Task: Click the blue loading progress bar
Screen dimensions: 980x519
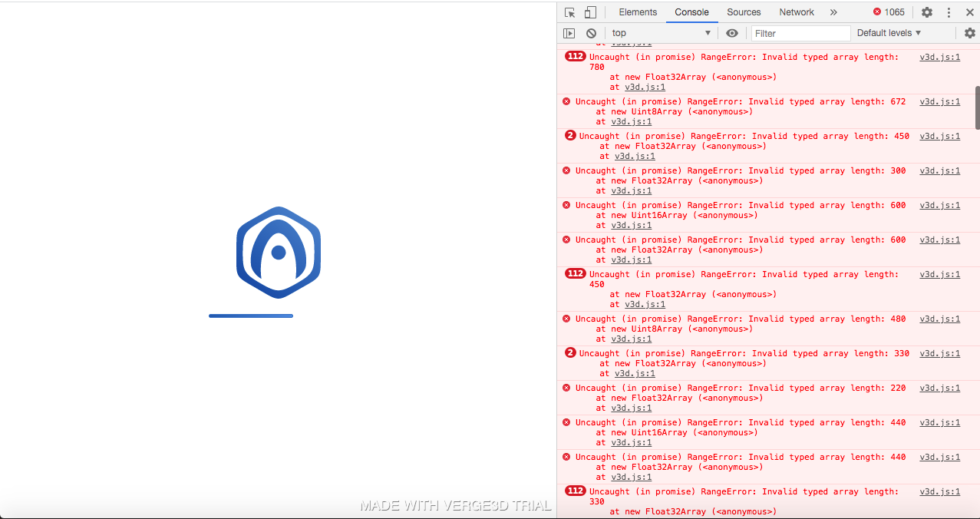Action: coord(251,316)
